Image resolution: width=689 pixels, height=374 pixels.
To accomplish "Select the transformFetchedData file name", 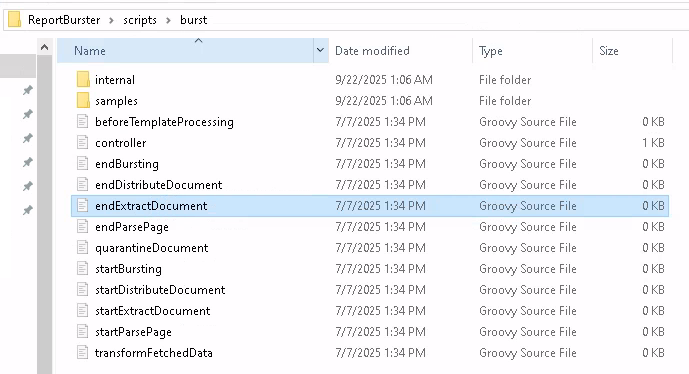I will (154, 353).
